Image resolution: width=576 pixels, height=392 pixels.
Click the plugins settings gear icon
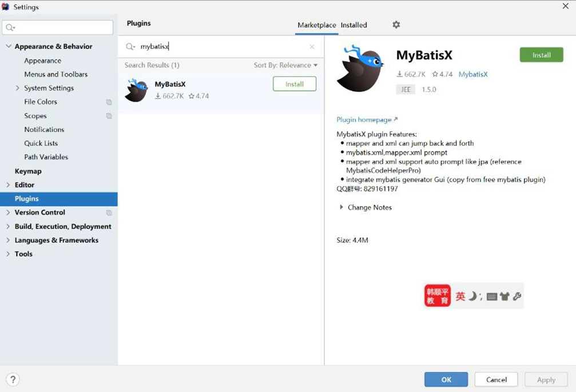pos(396,25)
